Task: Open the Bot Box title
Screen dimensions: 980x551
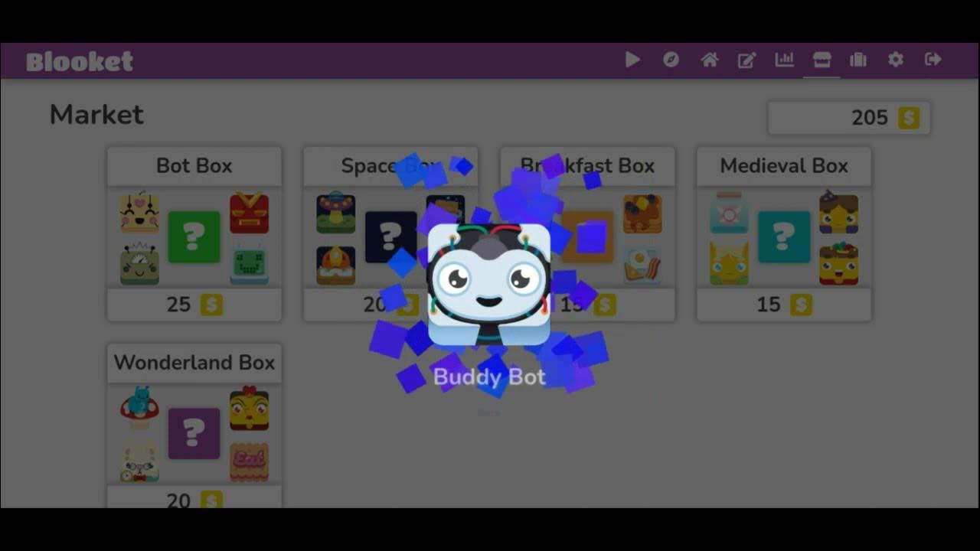Action: pos(194,166)
